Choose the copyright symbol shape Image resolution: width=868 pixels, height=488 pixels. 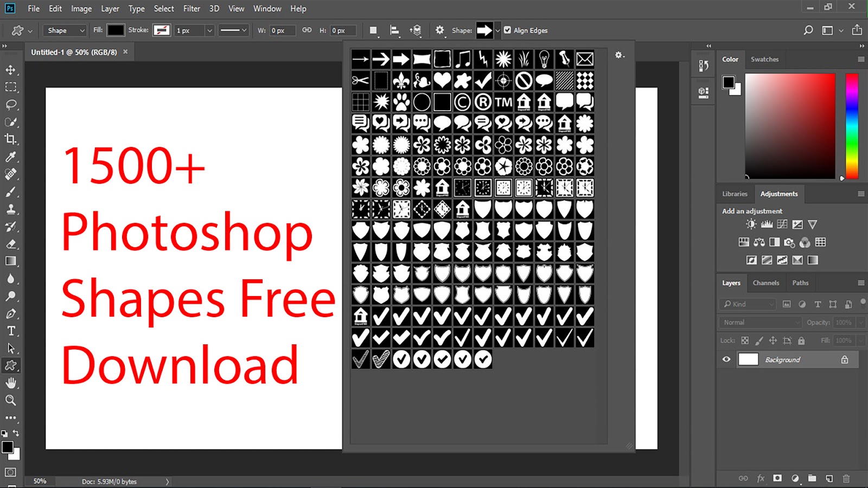coord(463,102)
